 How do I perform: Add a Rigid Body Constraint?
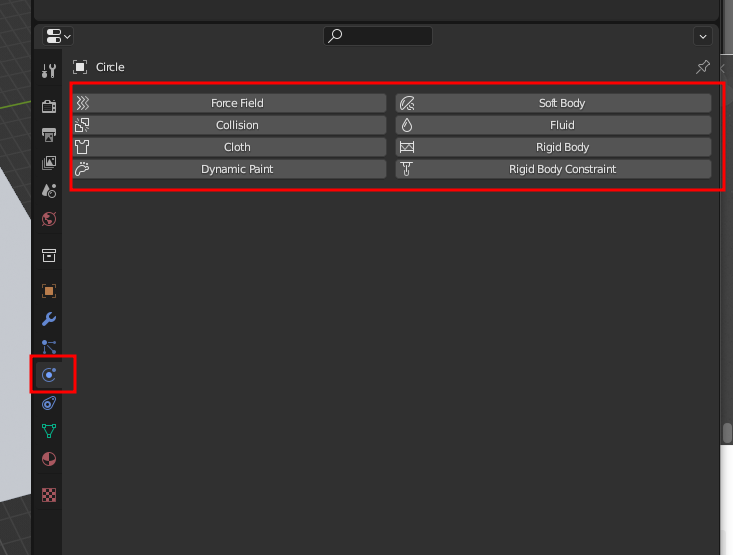click(x=553, y=169)
